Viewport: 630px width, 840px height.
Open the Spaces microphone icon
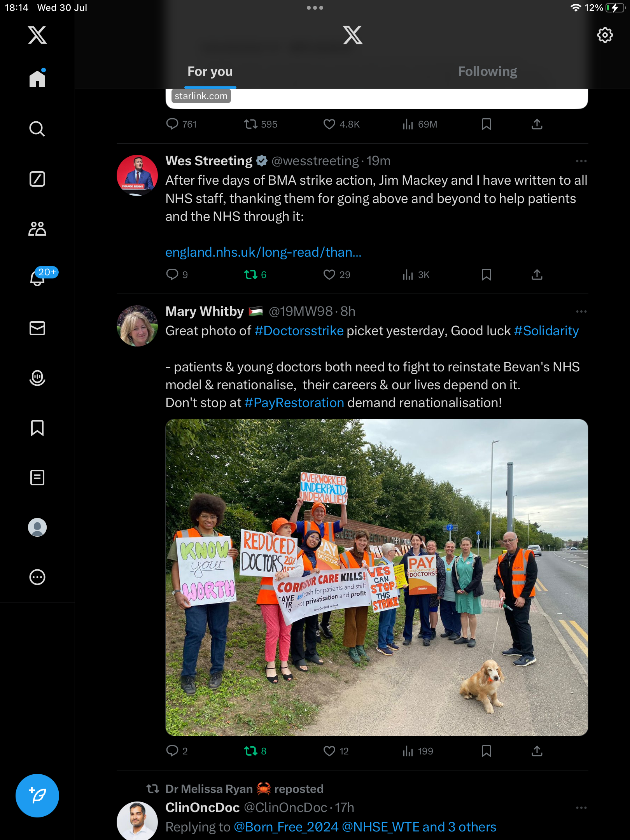[x=37, y=378]
